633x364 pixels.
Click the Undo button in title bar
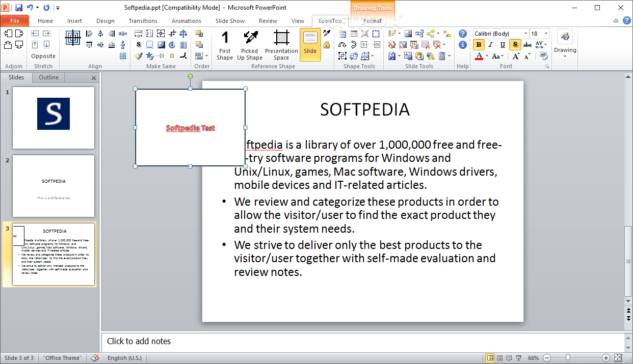(30, 8)
